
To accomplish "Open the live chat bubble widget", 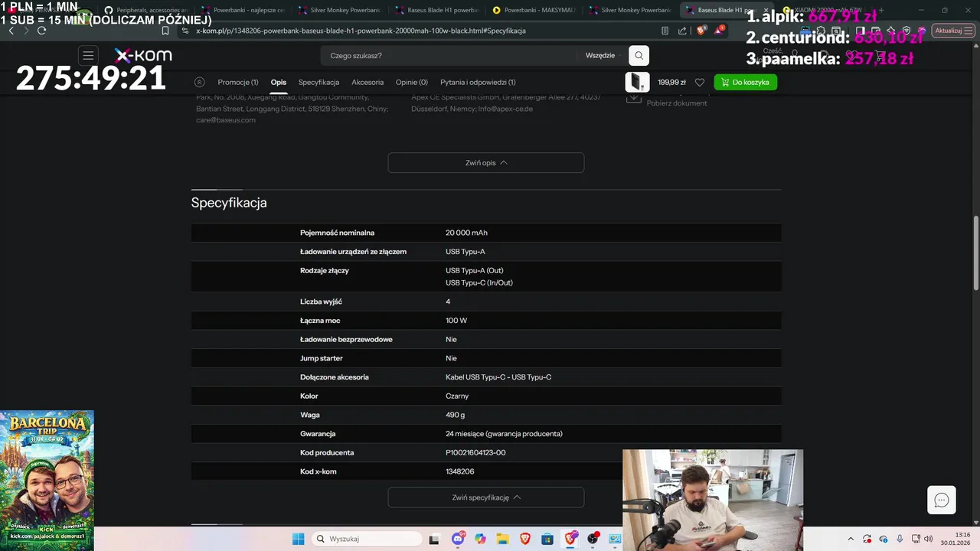I will coord(942,500).
